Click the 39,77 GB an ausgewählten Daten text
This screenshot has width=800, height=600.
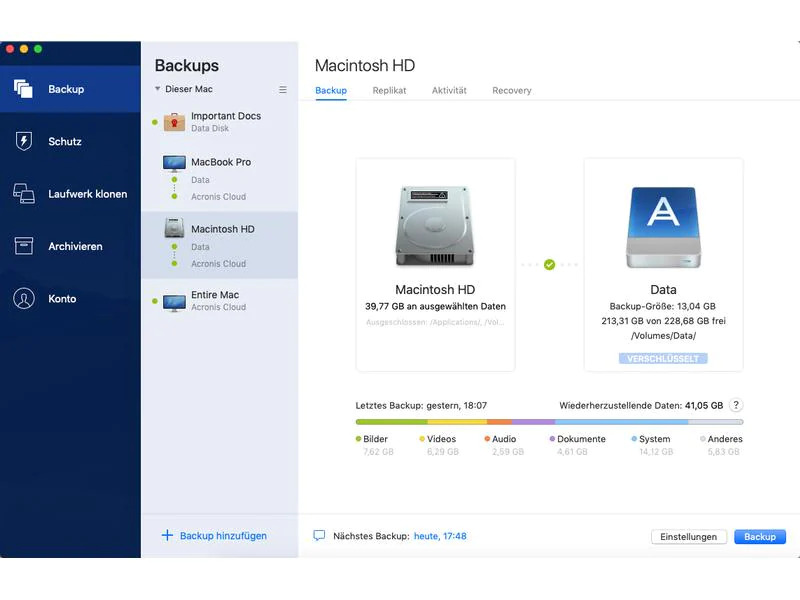tap(435, 306)
